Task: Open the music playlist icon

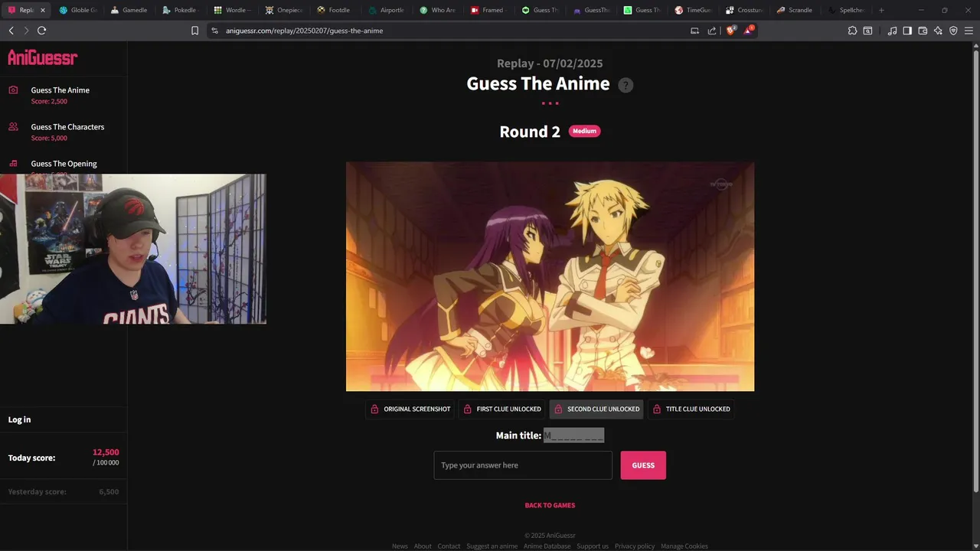Action: (892, 31)
